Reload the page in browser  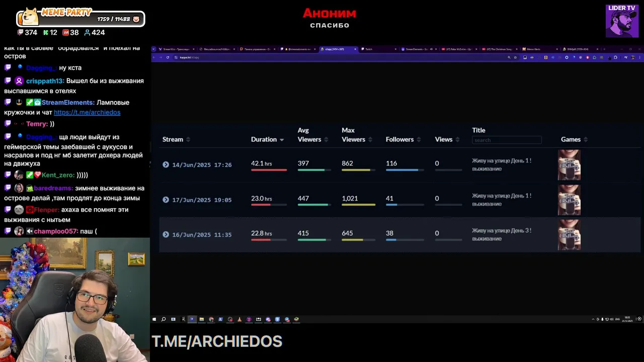pyautogui.click(x=168, y=57)
